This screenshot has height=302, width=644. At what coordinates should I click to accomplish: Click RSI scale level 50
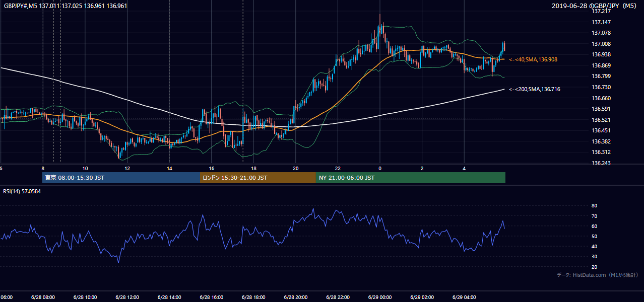point(594,236)
